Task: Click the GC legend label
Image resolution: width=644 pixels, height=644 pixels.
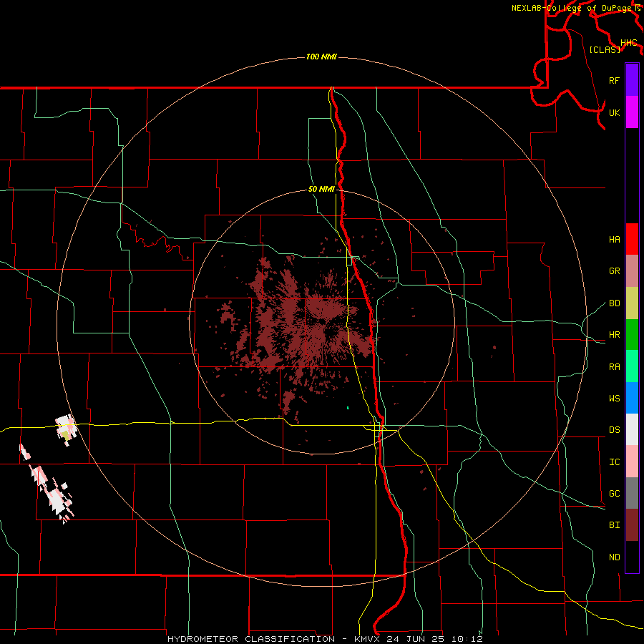Action: [x=614, y=494]
